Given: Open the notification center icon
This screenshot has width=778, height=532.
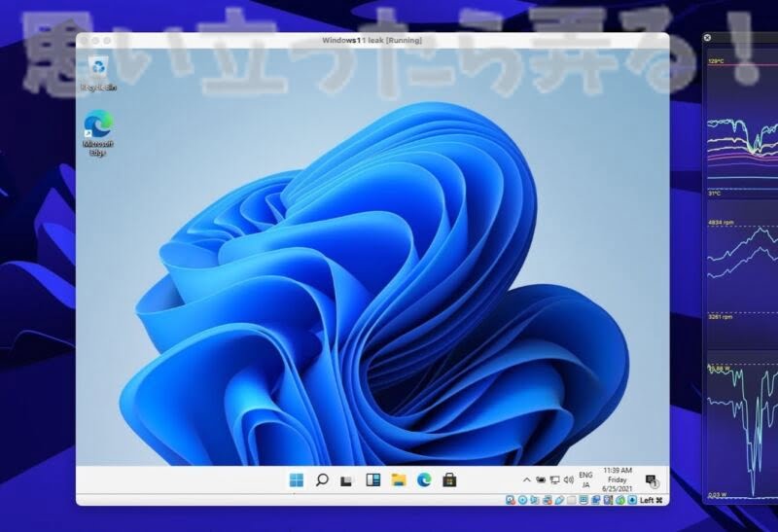Looking at the screenshot, I should [652, 479].
